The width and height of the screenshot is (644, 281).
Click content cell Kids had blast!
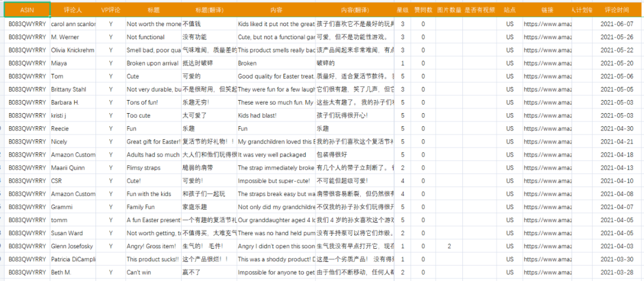tap(277, 115)
